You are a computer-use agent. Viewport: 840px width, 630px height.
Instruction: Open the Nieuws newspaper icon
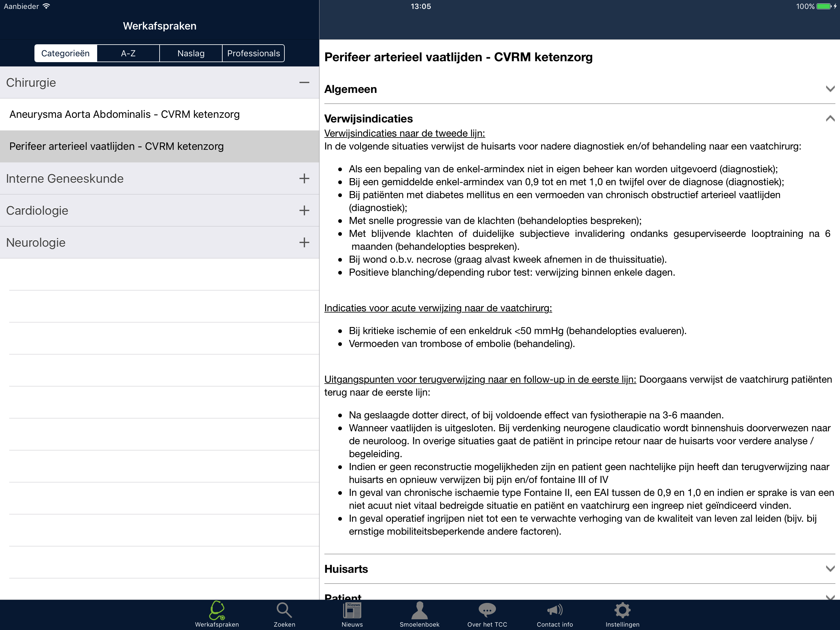click(352, 610)
